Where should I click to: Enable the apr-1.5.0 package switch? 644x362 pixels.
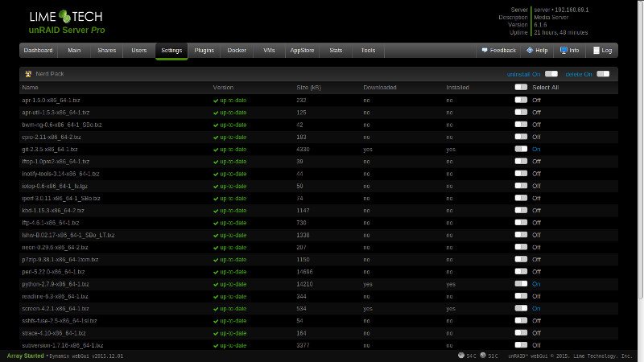pos(521,100)
